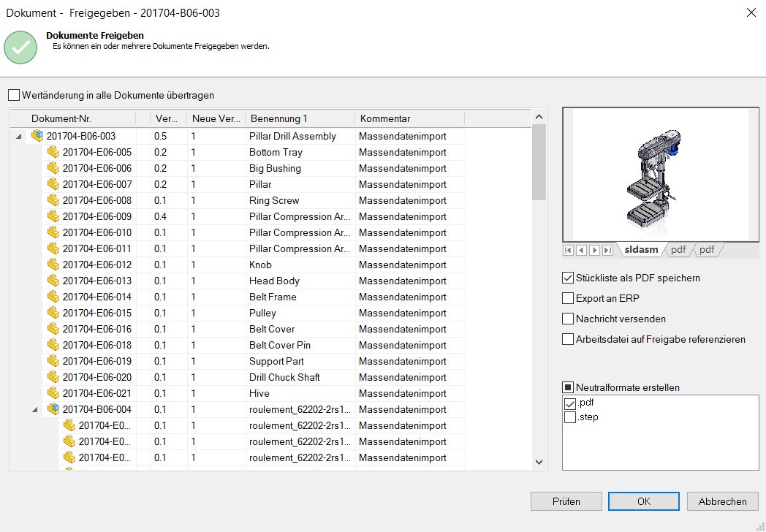
Task: Enable Export an ERP option
Action: 568,298
